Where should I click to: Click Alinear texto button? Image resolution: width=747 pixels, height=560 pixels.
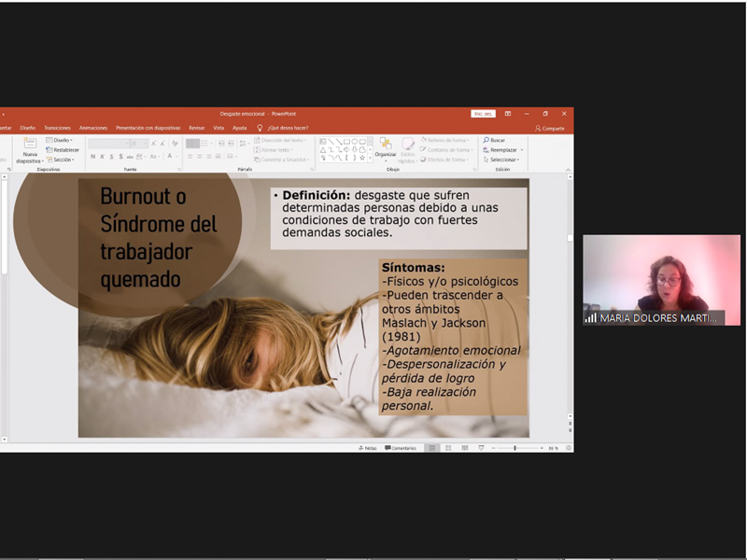(x=273, y=150)
